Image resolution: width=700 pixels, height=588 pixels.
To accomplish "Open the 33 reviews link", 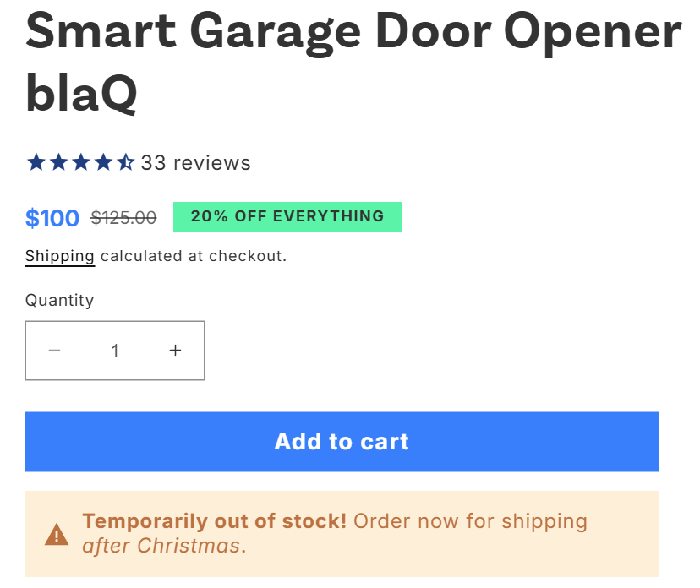I will pyautogui.click(x=195, y=163).
